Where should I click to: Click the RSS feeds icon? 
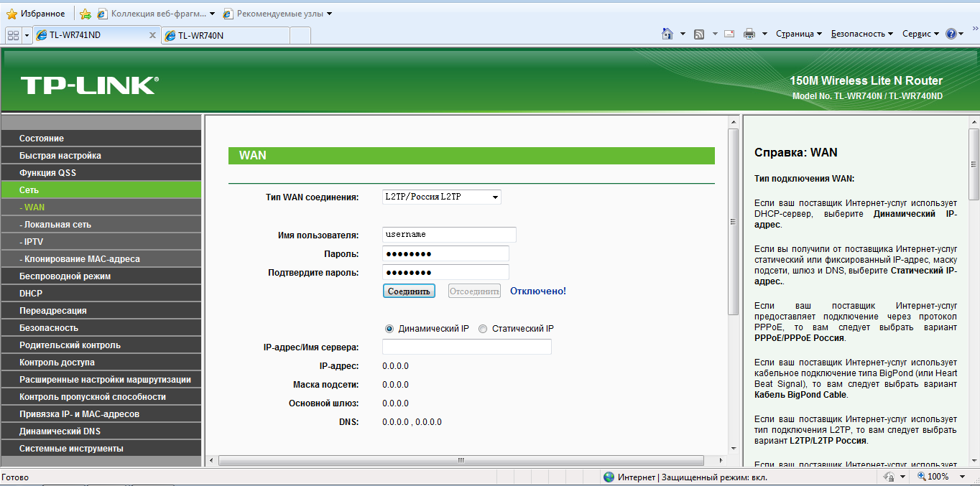pos(699,34)
